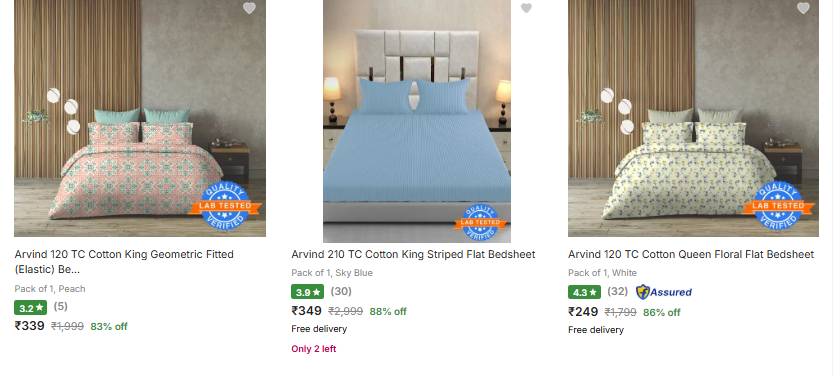
Task: Open Arvind 120 TC Queen Floral Flat Bedsheet
Action: tap(691, 254)
